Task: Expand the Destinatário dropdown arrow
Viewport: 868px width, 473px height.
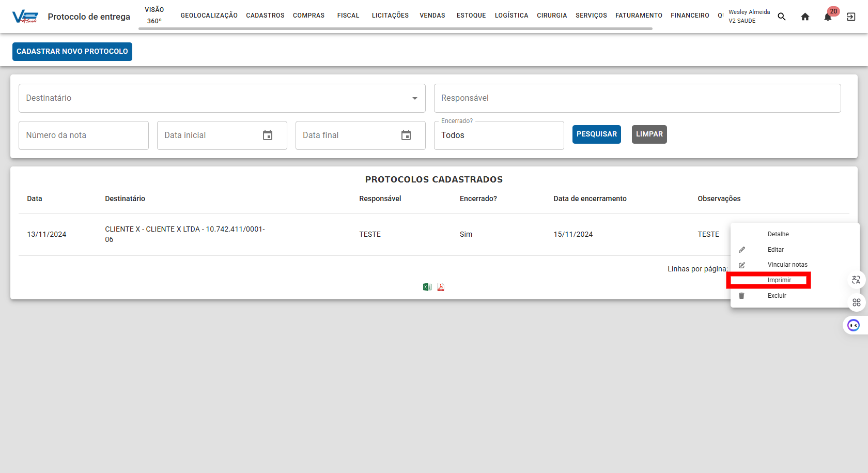Action: (x=415, y=98)
